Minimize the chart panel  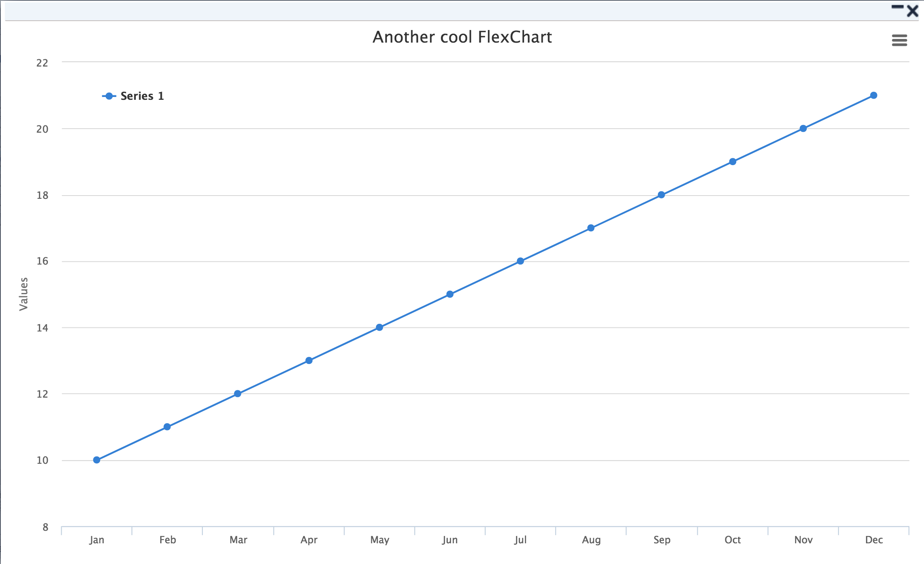point(897,7)
